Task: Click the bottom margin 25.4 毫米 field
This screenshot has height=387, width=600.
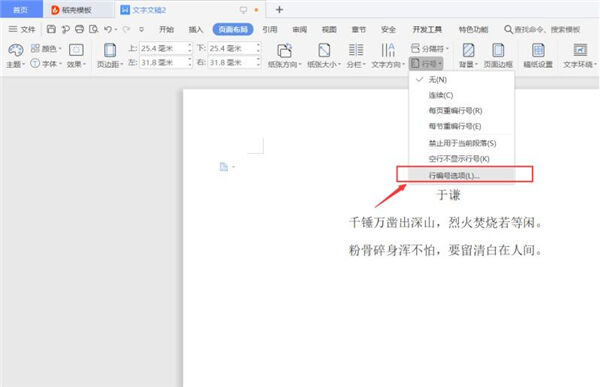Action: point(232,49)
